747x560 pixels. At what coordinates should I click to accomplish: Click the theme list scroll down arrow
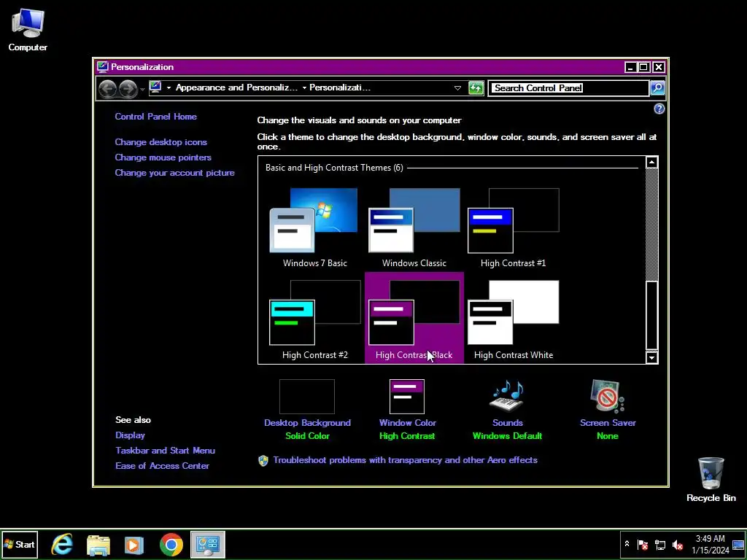651,357
